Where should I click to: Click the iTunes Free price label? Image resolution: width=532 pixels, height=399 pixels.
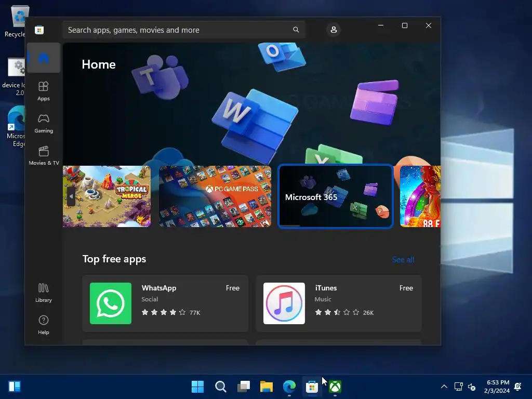[x=406, y=288]
